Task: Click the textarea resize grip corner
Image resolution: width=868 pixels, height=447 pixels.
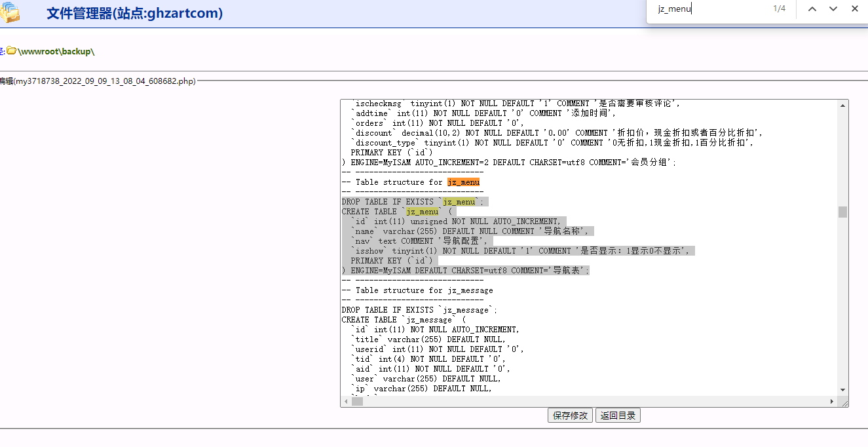Action: tap(844, 402)
